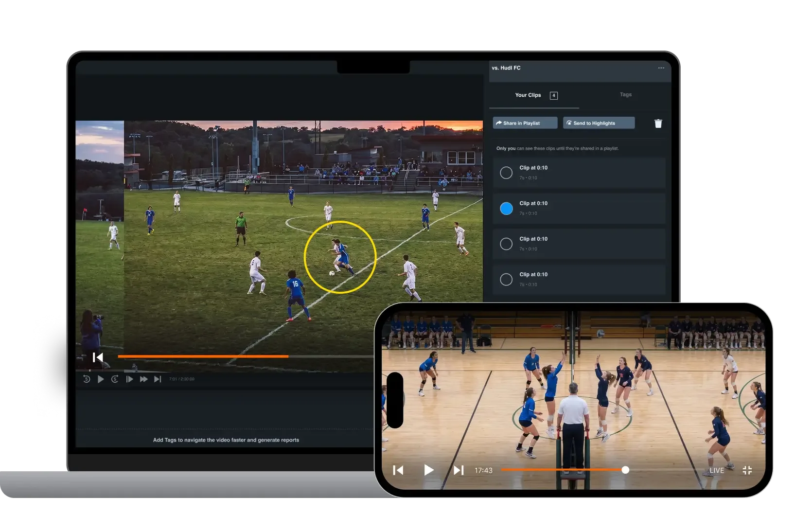Viewport: 795px width, 532px height.
Task: Skip to previous on phone volleyball player
Action: (x=398, y=470)
